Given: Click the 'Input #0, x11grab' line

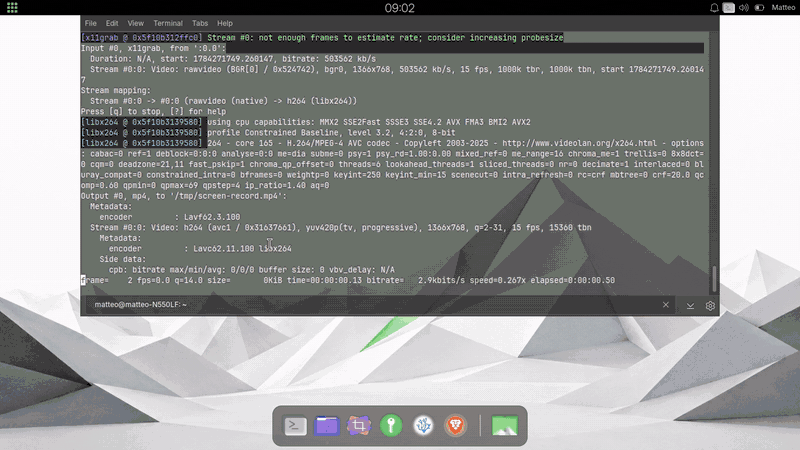Looking at the screenshot, I should [153, 48].
